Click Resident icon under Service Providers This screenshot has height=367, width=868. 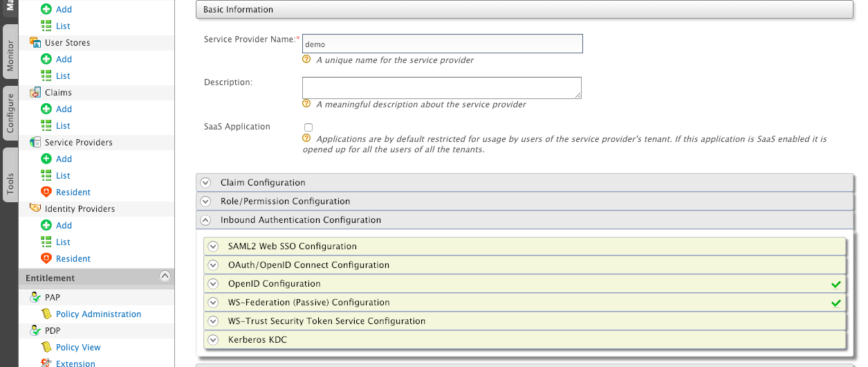click(x=46, y=193)
